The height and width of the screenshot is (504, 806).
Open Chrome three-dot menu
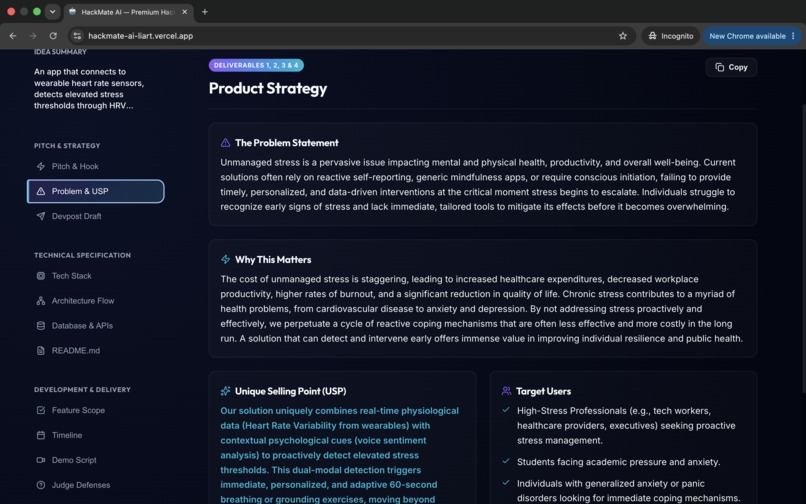click(x=793, y=36)
